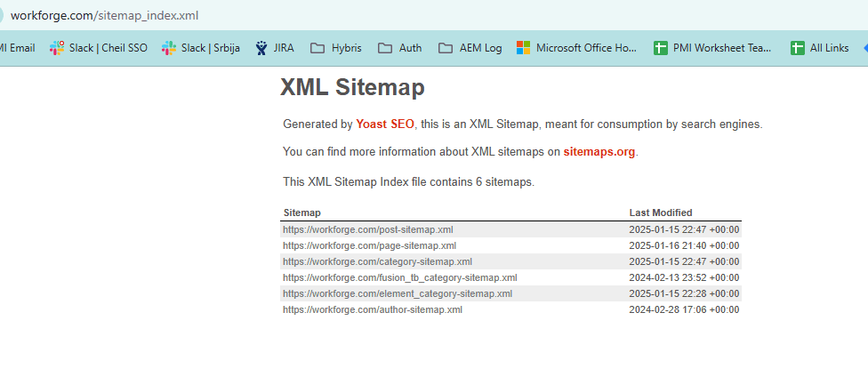Open 'Slack | Cheil SSO' bookmark label
The width and height of the screenshot is (868, 385).
[108, 48]
